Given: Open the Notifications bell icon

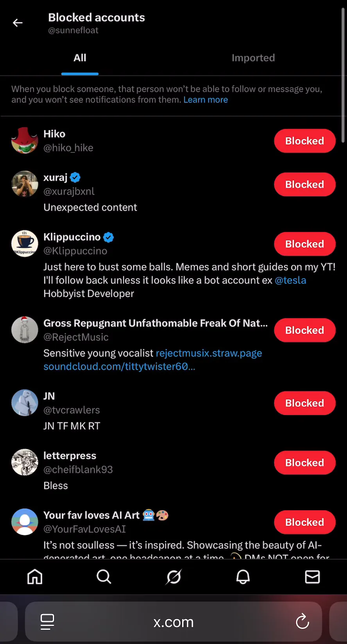Looking at the screenshot, I should tap(243, 576).
